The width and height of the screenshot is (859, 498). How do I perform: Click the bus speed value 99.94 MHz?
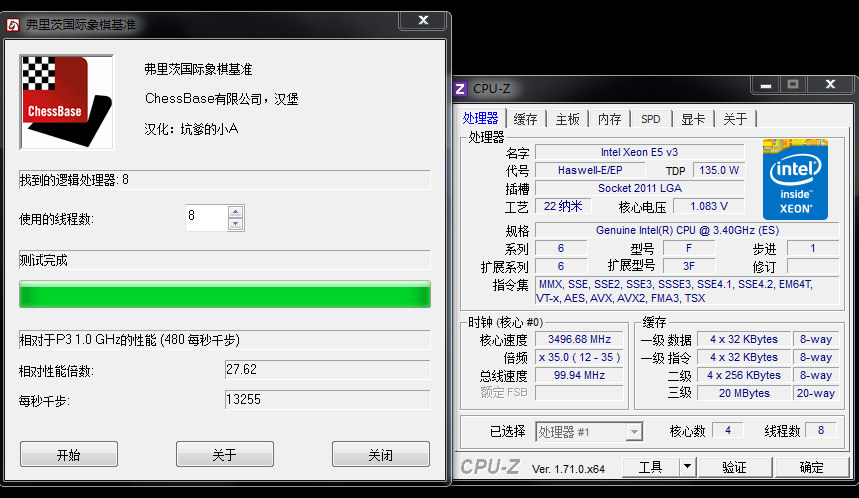(579, 375)
